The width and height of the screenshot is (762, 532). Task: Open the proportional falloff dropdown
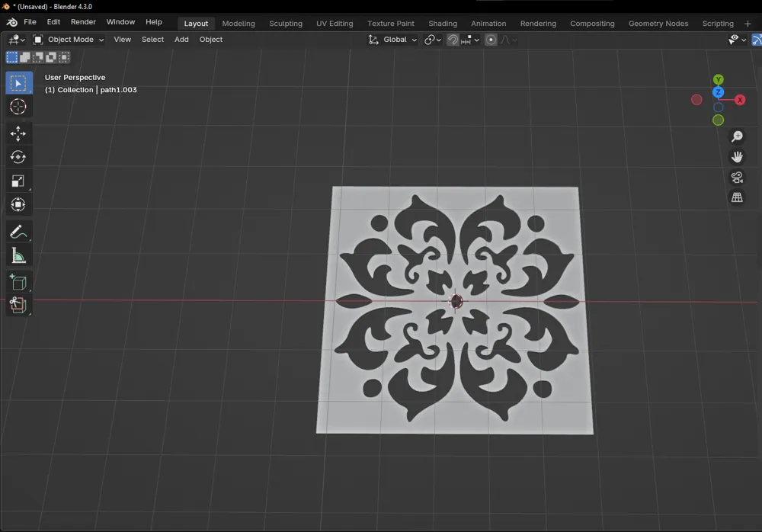pos(509,40)
